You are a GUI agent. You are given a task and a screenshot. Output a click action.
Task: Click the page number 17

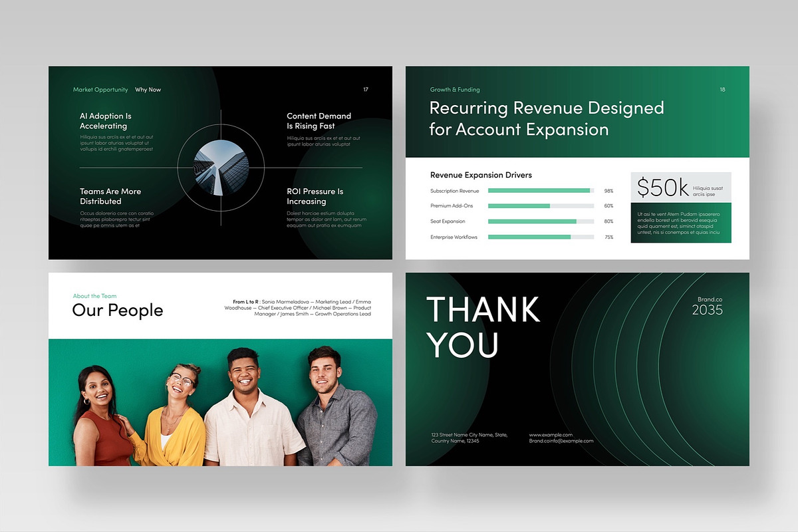[366, 90]
